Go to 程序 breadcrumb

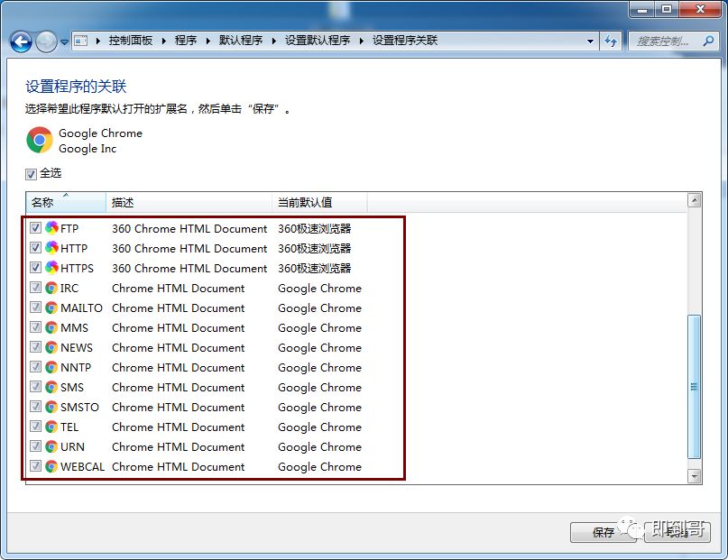point(186,41)
